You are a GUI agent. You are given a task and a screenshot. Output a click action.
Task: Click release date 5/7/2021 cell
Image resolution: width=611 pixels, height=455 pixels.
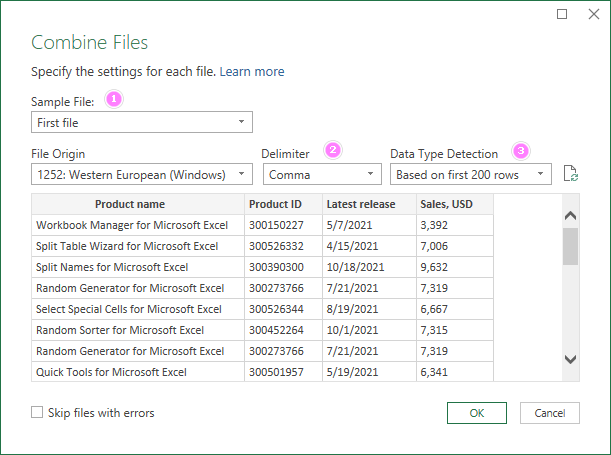(x=369, y=225)
